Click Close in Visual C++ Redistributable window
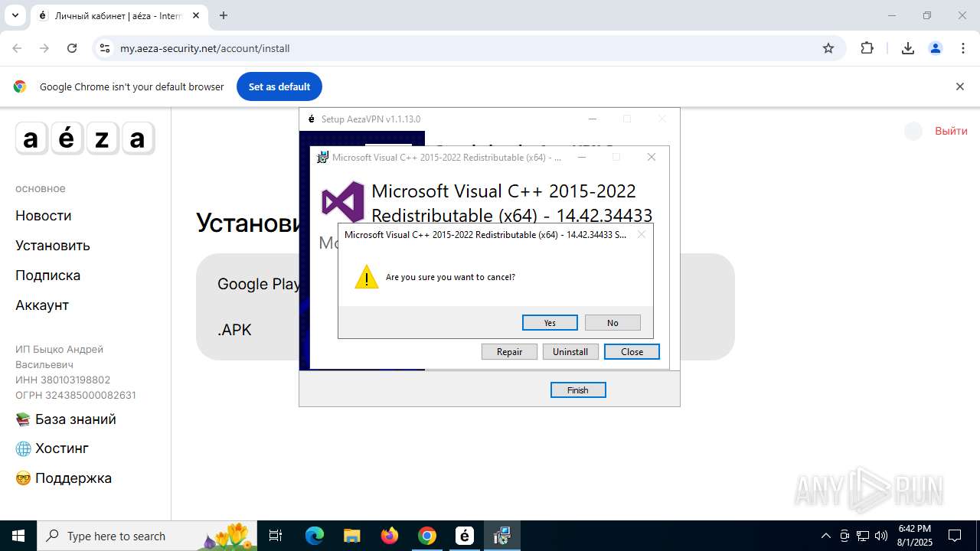The height and width of the screenshot is (551, 980). point(632,352)
